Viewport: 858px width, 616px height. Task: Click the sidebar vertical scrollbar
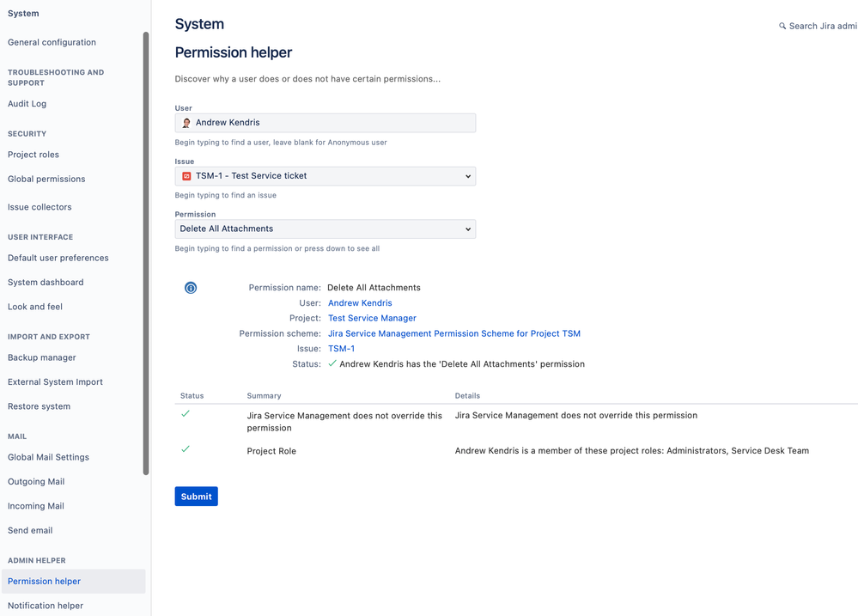[x=145, y=253]
